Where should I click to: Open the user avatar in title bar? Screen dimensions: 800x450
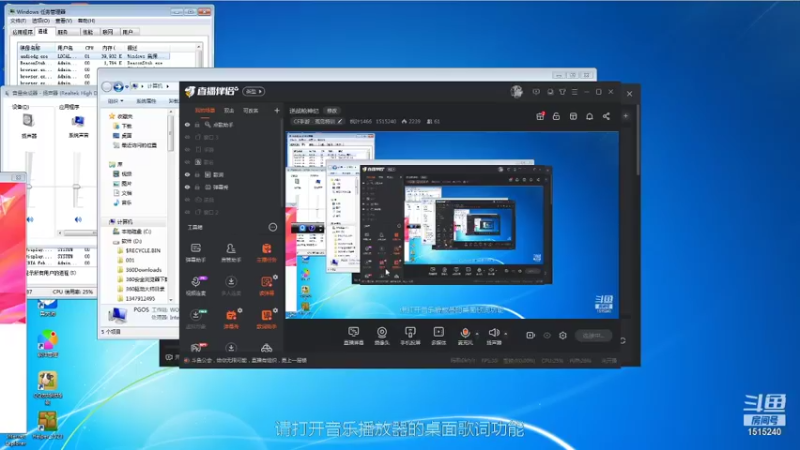pos(516,91)
